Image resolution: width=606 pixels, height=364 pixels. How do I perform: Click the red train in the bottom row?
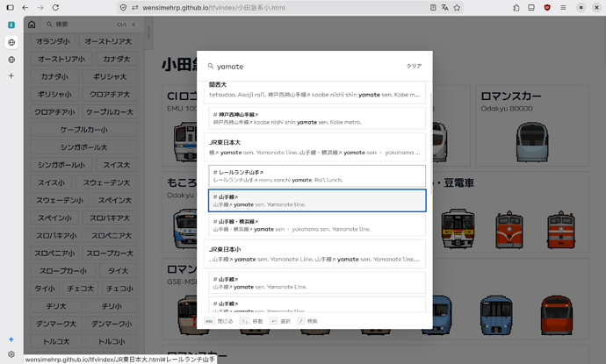point(557,315)
